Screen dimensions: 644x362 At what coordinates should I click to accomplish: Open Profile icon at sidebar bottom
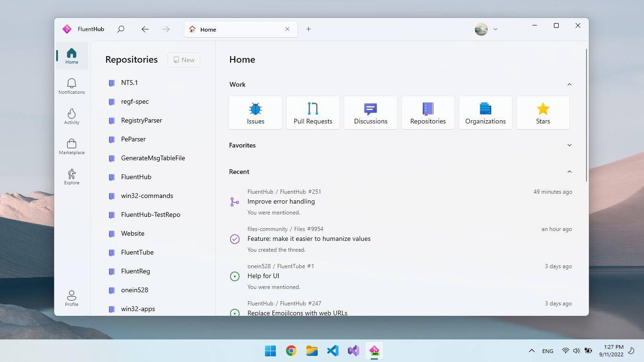(72, 298)
